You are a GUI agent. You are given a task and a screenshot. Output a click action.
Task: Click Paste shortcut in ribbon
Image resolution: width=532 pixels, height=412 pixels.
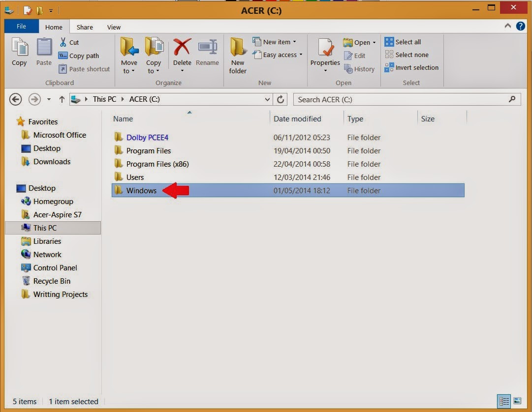tap(84, 69)
